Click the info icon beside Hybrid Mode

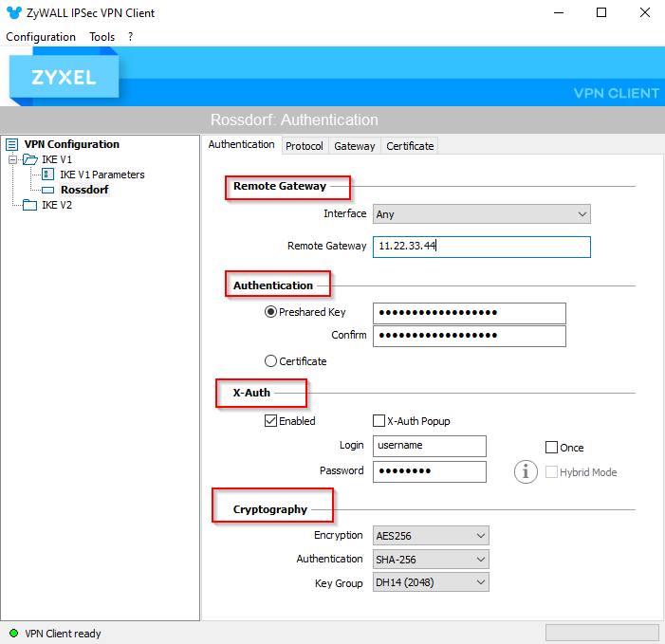pos(526,471)
